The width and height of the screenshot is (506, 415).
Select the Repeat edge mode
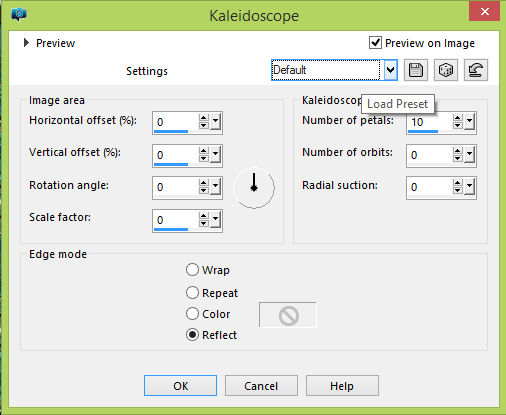tap(192, 293)
